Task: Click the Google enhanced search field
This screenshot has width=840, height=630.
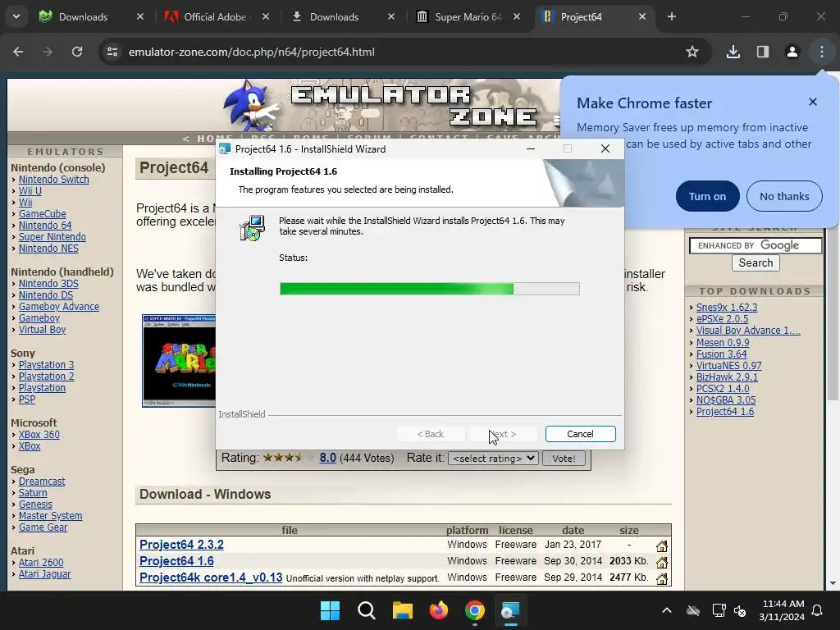Action: point(756,245)
